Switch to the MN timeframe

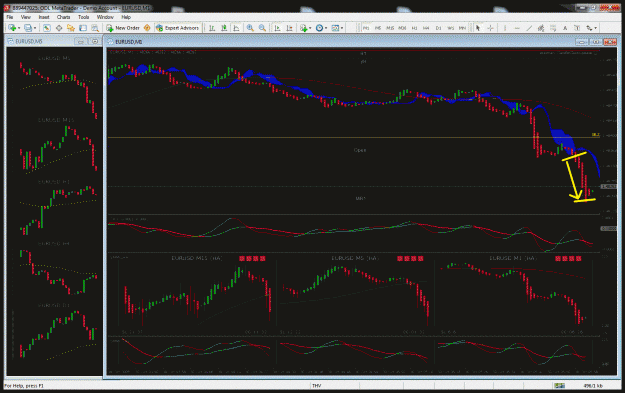[462, 28]
